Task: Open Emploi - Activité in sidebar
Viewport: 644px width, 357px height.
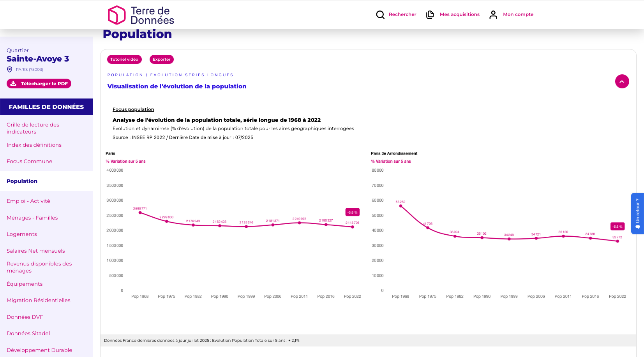Action: [28, 201]
